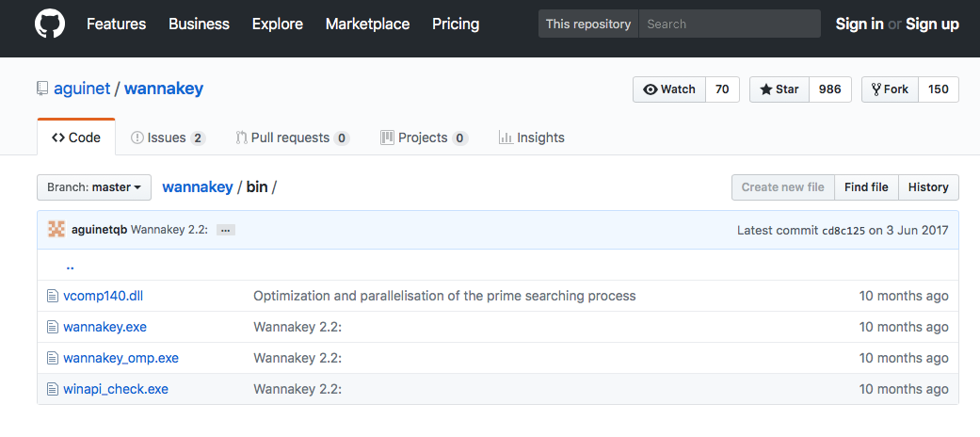Switch to the Issues tab
980x437 pixels.
[169, 138]
